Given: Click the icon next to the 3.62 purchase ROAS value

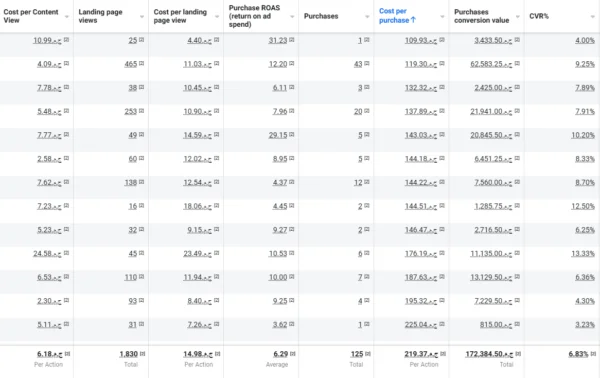Looking at the screenshot, I should (292, 324).
